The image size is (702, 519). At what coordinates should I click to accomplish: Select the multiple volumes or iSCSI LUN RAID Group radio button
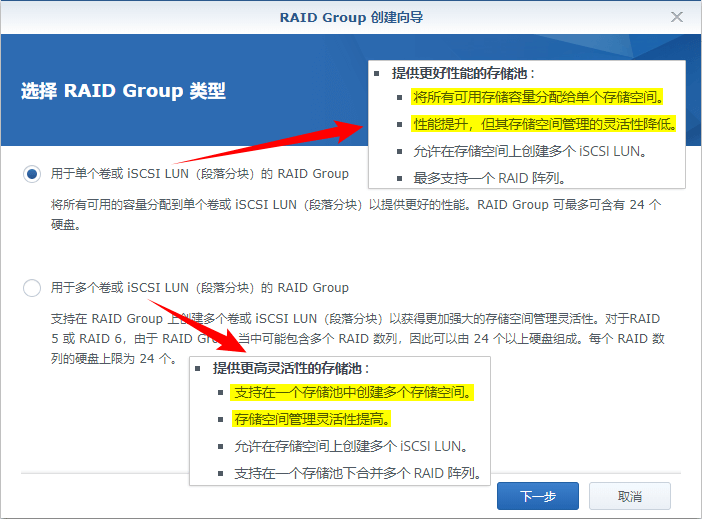(x=32, y=287)
